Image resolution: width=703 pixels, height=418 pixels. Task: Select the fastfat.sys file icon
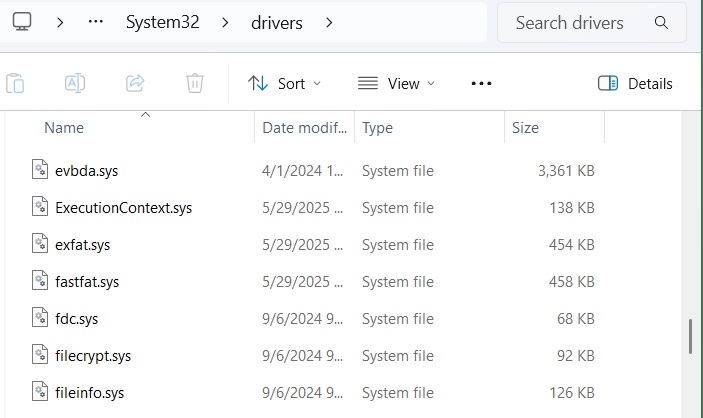[40, 281]
